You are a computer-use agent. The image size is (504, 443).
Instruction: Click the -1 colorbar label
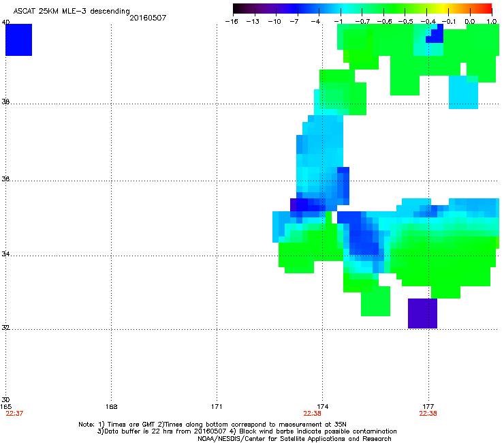pos(338,22)
